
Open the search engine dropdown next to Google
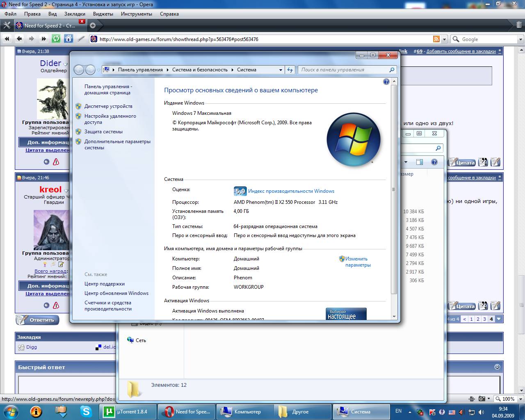point(456,39)
